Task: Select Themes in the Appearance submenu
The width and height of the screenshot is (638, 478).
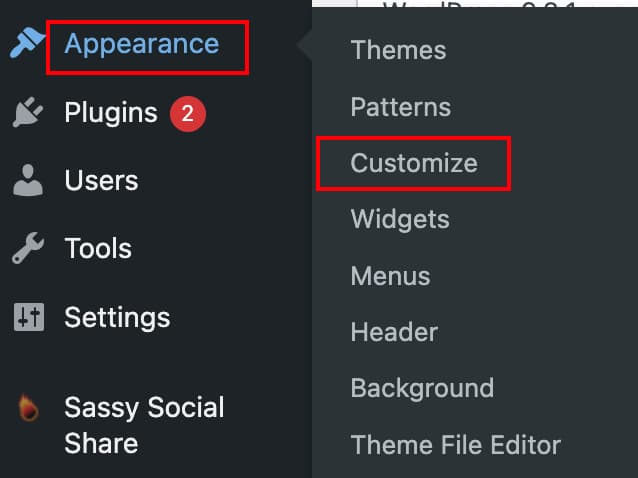Action: click(x=398, y=50)
